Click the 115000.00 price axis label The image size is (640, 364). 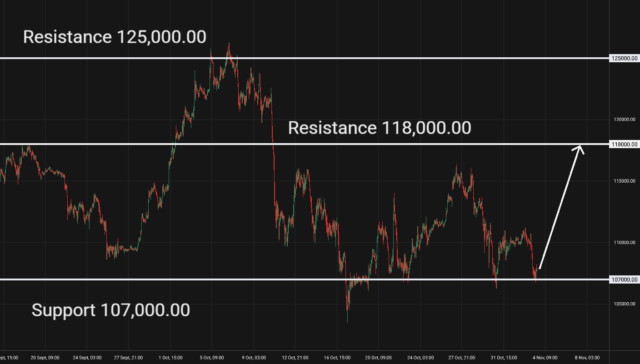(623, 181)
